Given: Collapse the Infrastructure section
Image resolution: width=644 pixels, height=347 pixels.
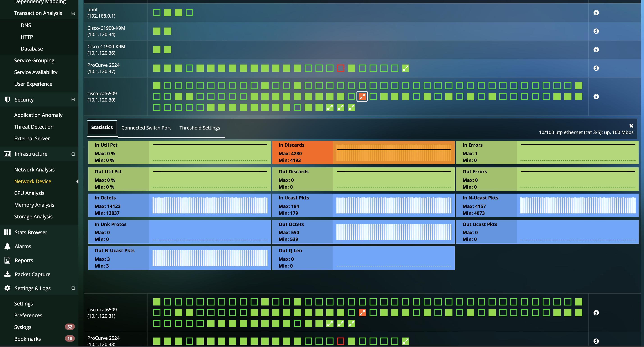Looking at the screenshot, I should [x=73, y=154].
